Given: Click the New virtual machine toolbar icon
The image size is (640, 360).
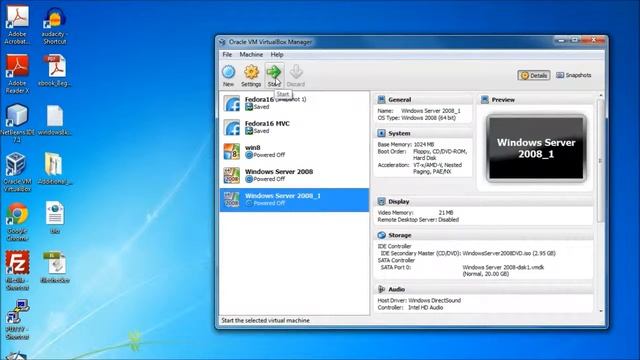Looking at the screenshot, I should coord(229,73).
